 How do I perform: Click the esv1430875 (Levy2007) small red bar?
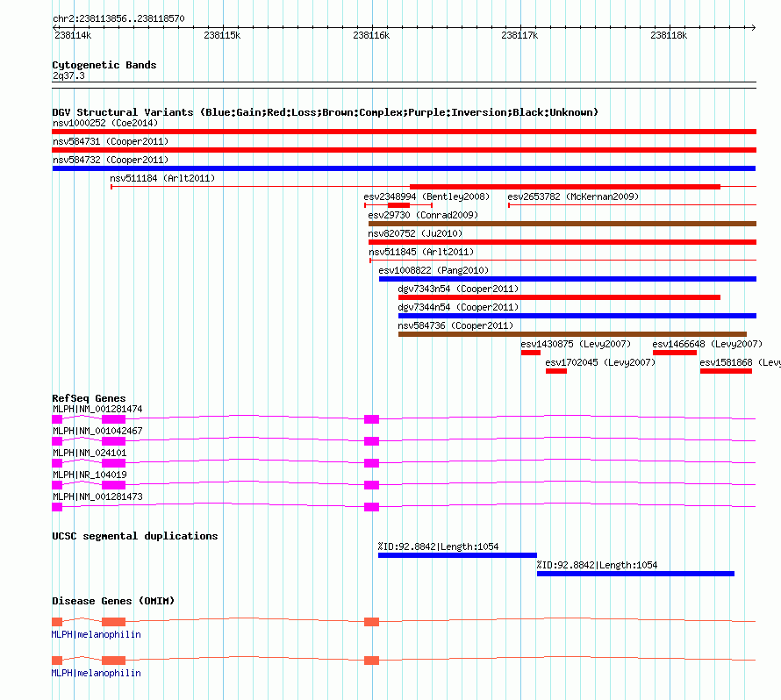click(x=531, y=353)
